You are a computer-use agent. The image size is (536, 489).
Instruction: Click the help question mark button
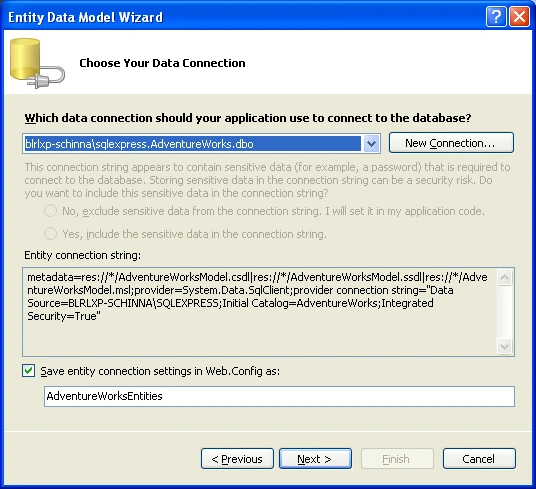496,16
